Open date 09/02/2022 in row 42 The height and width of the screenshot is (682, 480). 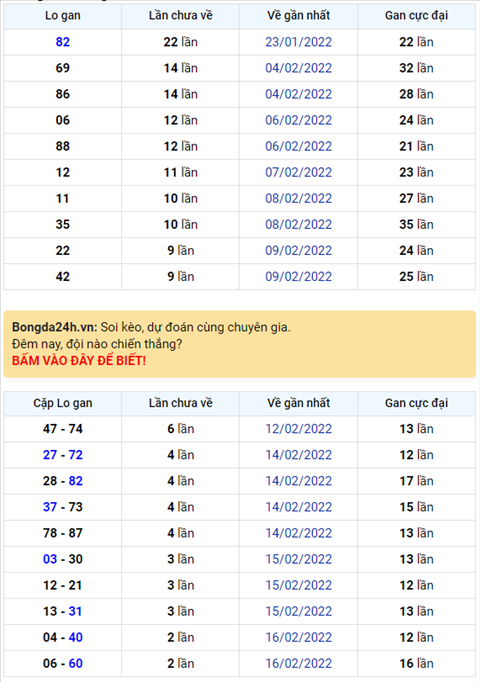click(299, 277)
